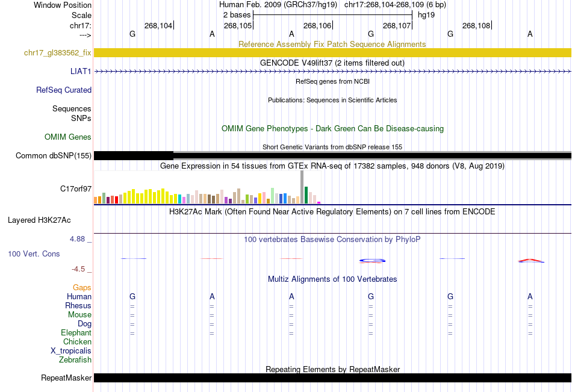Click the LIAT1 intron arrow line
572x392 pixels.
tap(332, 72)
